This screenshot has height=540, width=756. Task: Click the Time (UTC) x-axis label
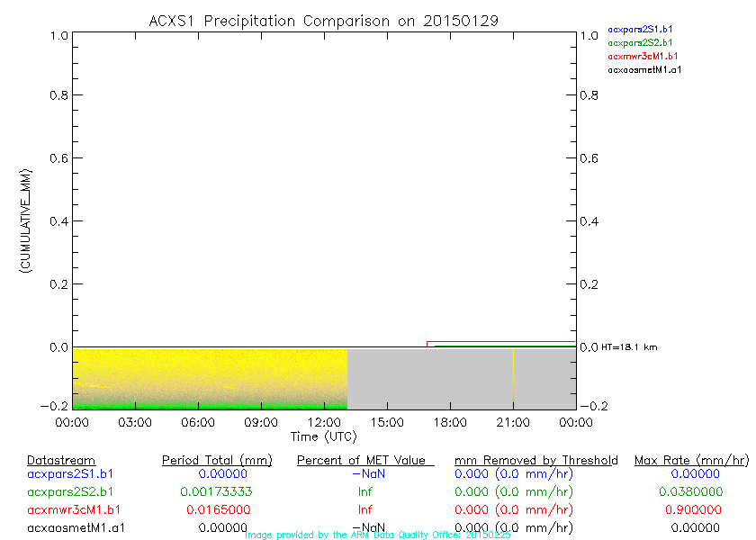(323, 436)
